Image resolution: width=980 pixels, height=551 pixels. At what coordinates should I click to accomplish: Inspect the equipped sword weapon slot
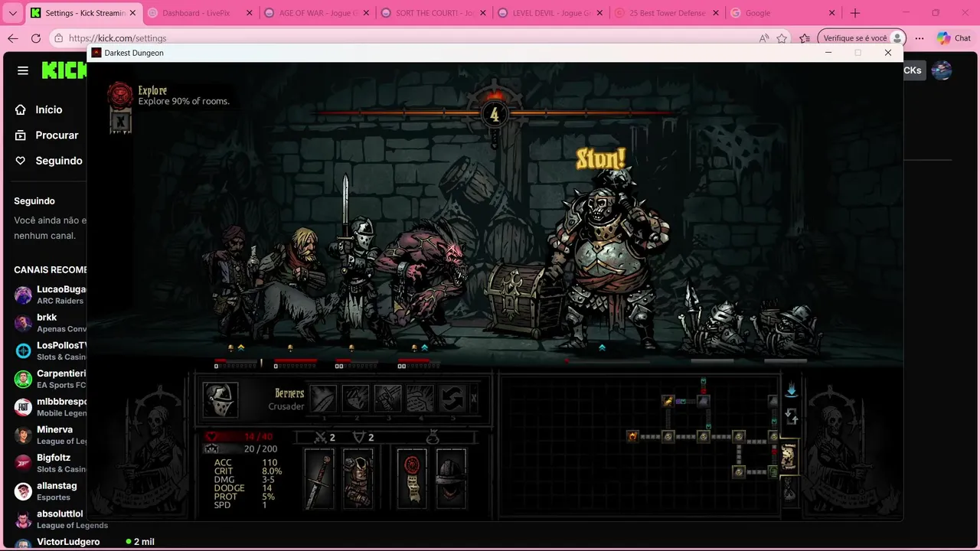pos(320,478)
